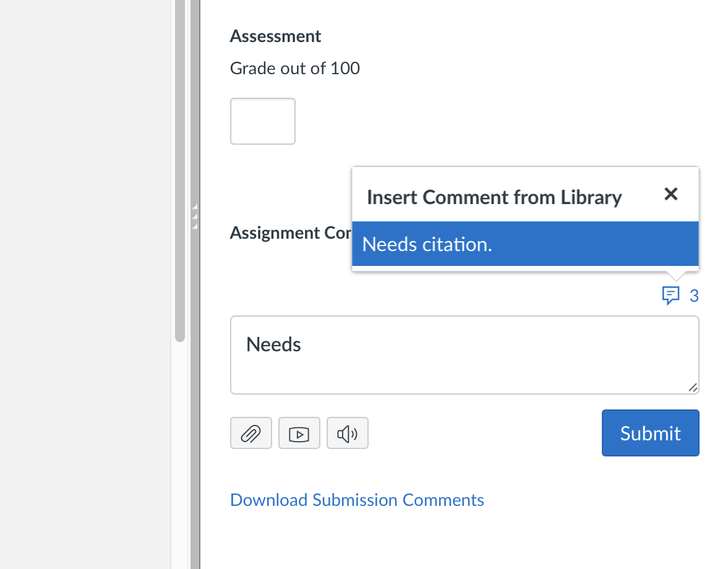The image size is (728, 569).
Task: Attach a file using the paperclip icon
Action: (251, 433)
